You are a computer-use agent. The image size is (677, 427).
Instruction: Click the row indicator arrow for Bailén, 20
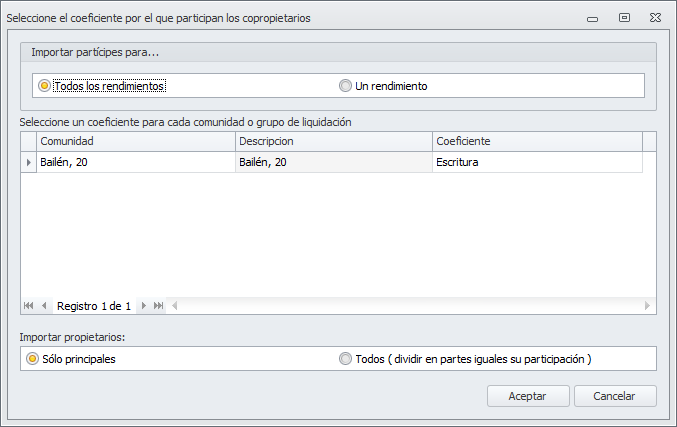point(28,162)
